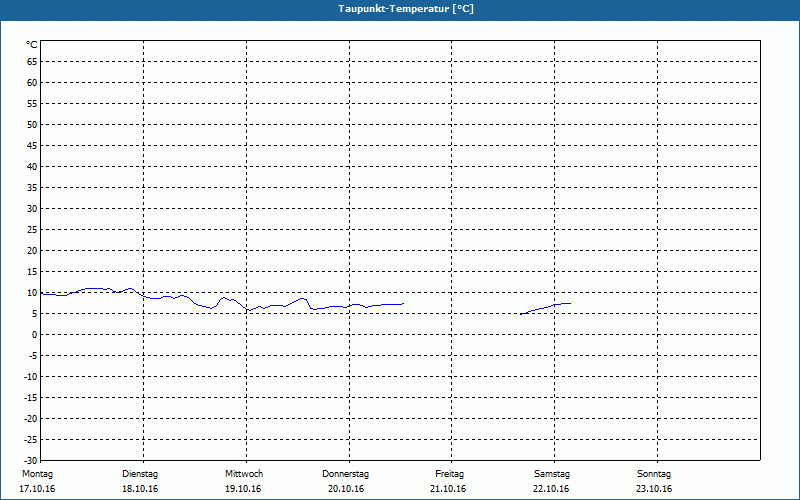800x500 pixels.
Task: Click the -25 value on the y-axis
Action: tap(30, 439)
